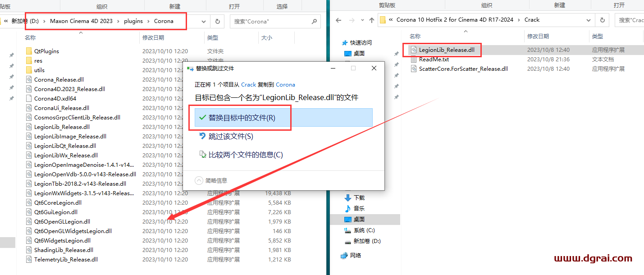Click 新加卷 (D:) in left address bar

25,21
